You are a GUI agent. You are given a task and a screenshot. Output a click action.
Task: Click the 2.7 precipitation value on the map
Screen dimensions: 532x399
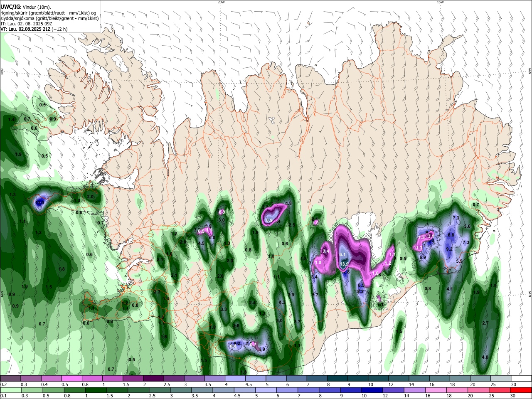[485, 323]
